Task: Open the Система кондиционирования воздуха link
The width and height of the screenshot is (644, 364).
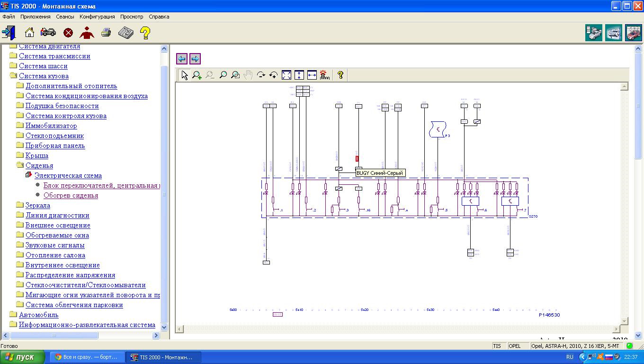Action: click(87, 96)
